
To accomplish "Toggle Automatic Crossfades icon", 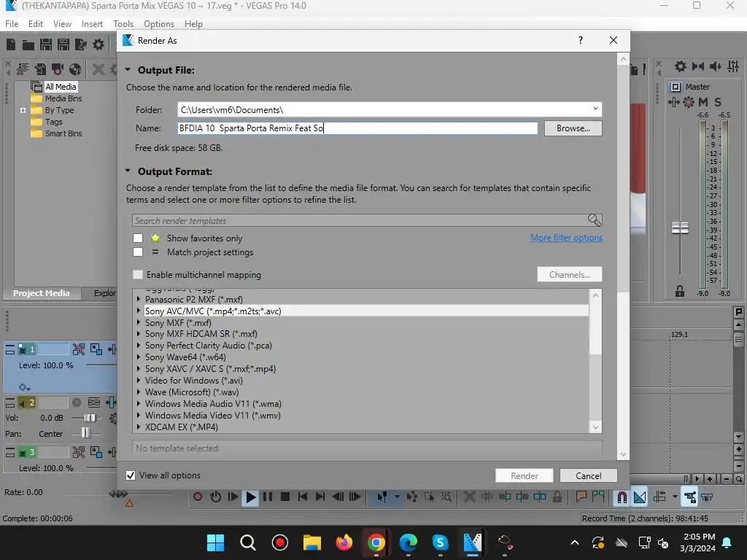I will 640,497.
